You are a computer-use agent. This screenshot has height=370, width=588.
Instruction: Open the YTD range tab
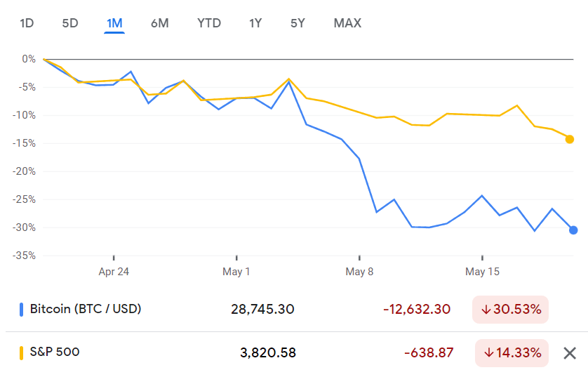click(x=208, y=23)
